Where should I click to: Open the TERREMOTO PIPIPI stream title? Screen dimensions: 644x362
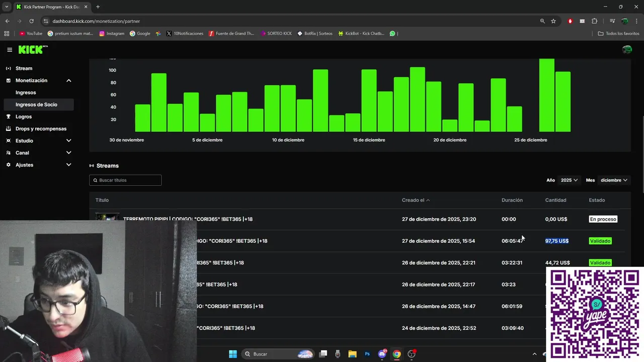click(x=188, y=219)
